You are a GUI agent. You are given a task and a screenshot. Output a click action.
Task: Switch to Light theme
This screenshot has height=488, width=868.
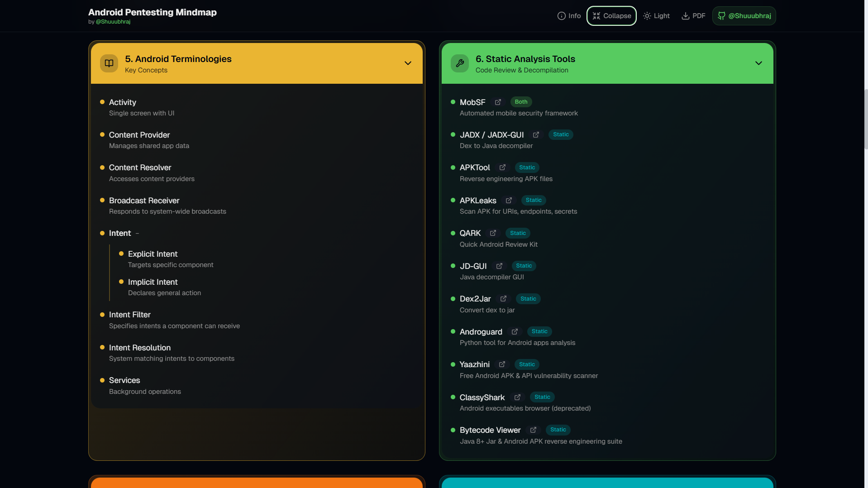(x=656, y=16)
